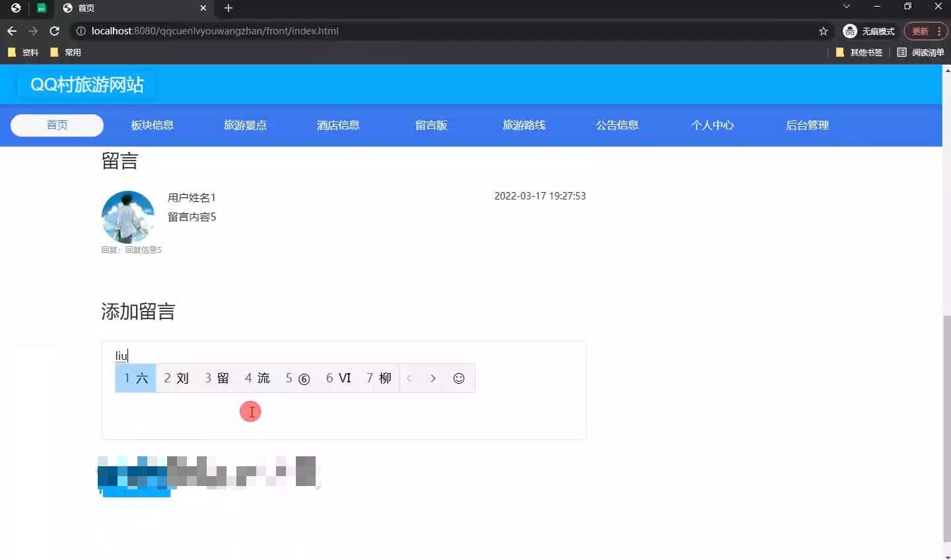
Task: Choose IME candidate 2 刘
Action: (176, 378)
